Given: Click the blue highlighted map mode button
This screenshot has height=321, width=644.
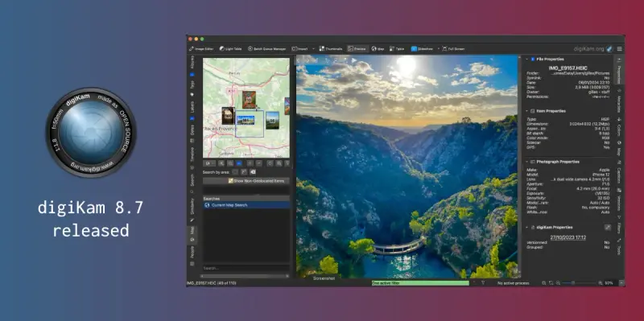Looking at the screenshot, I should click(239, 163).
